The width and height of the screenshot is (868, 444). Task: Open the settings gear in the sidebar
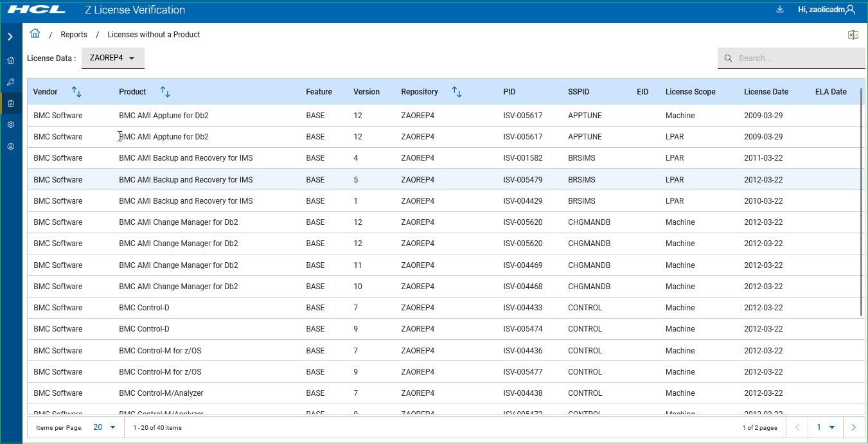tap(10, 125)
